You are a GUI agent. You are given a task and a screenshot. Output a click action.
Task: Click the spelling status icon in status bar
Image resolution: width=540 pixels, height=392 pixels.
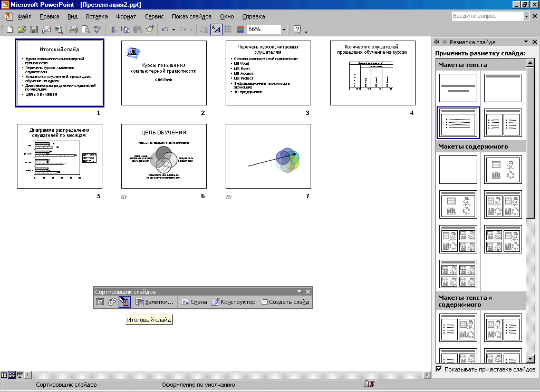point(369,384)
